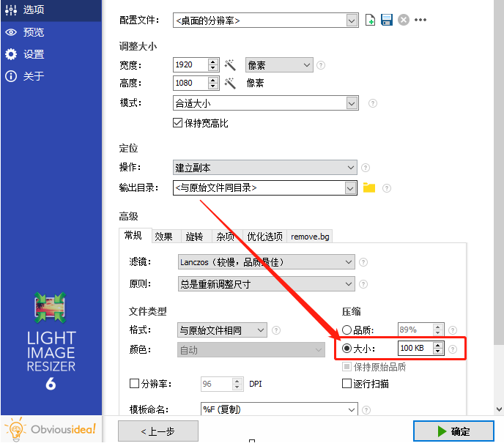Screen dimensions: 504x446
Task: Open the remove.bg tab
Action: tap(310, 237)
